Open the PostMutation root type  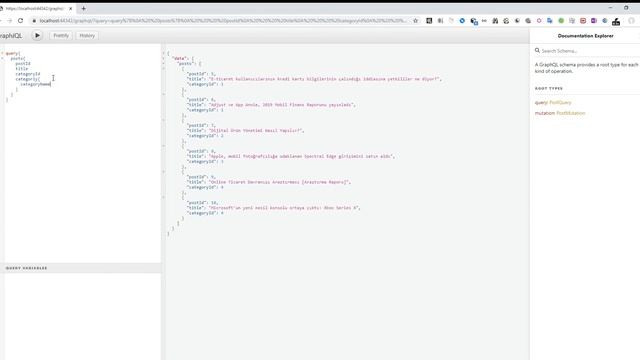point(571,113)
